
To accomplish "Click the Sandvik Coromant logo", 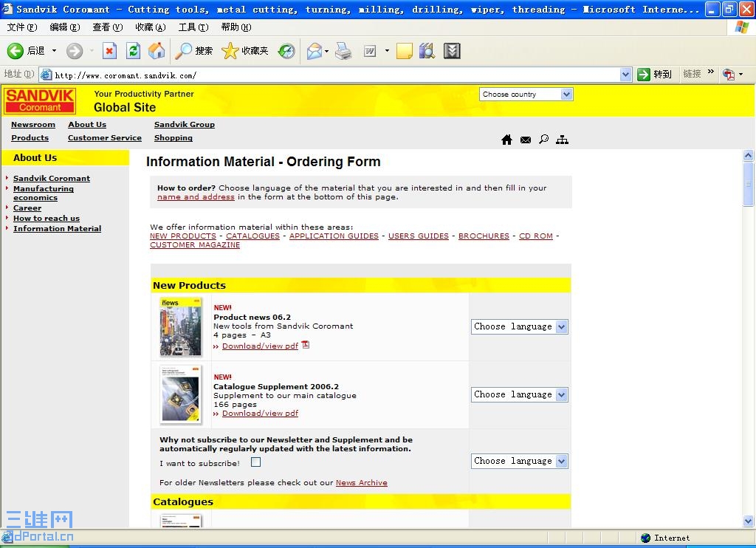I will click(x=40, y=100).
